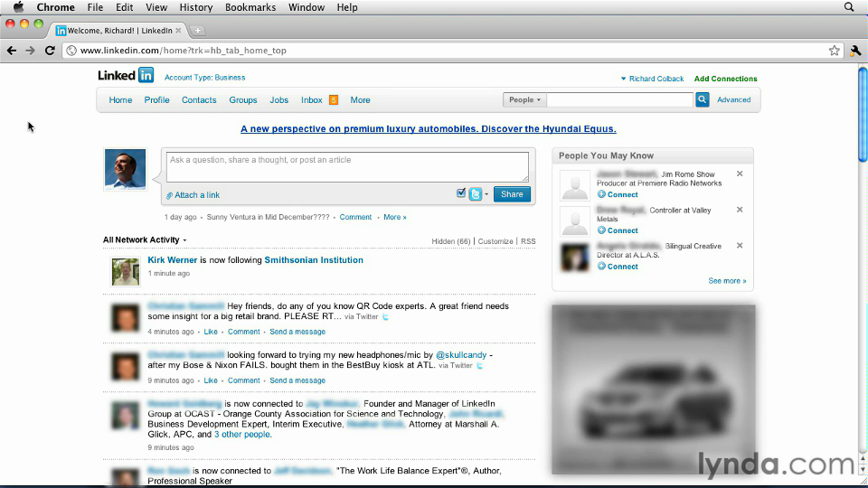The width and height of the screenshot is (868, 488).
Task: Expand the All Network Activity filter
Action: click(x=145, y=239)
